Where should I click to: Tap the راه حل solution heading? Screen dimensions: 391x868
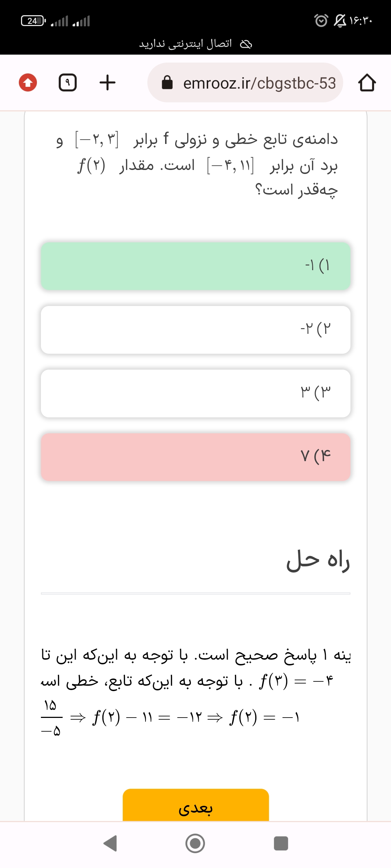[318, 561]
